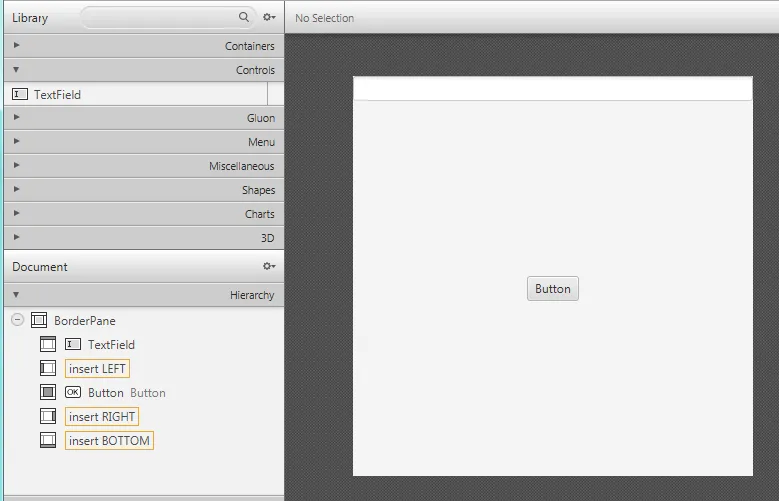Viewport: 779px width, 501px height.
Task: Click the Library list scrollbar beside TextField
Action: 276,94
